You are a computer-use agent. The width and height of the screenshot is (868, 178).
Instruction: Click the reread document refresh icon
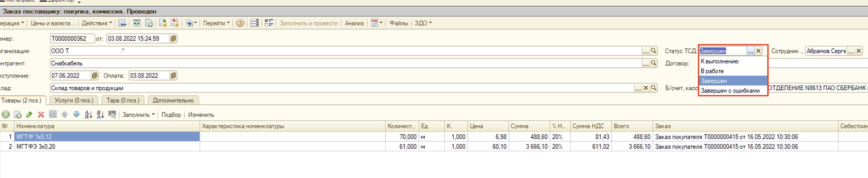[137, 23]
